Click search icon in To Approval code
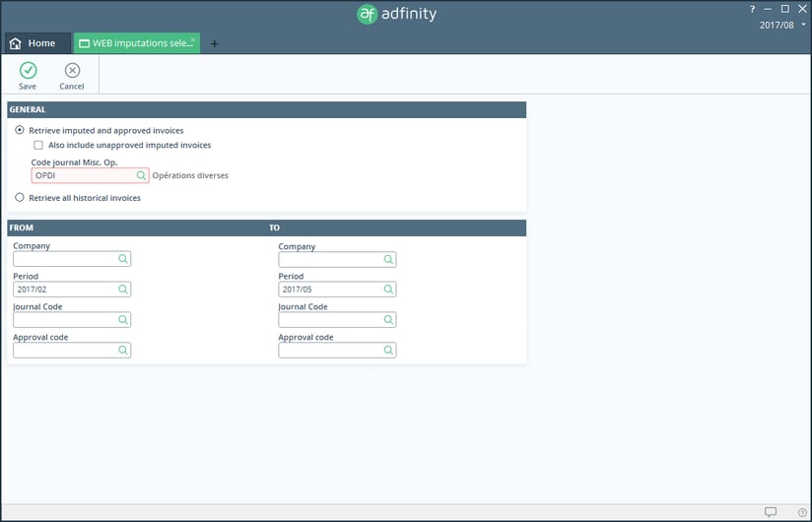 388,351
